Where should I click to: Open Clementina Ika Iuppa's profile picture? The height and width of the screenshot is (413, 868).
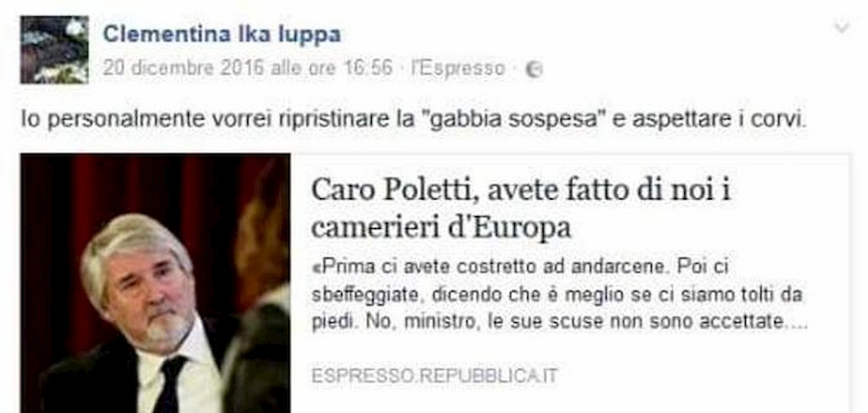pyautogui.click(x=54, y=49)
